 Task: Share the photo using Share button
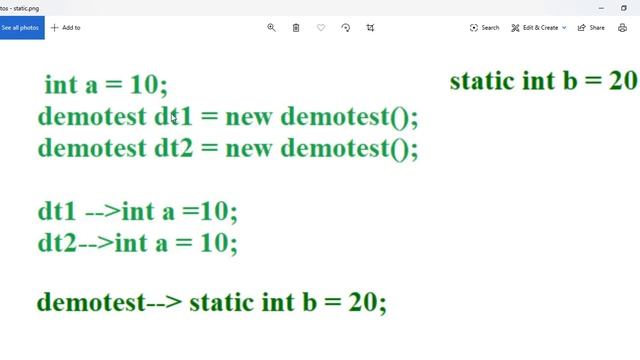[591, 28]
